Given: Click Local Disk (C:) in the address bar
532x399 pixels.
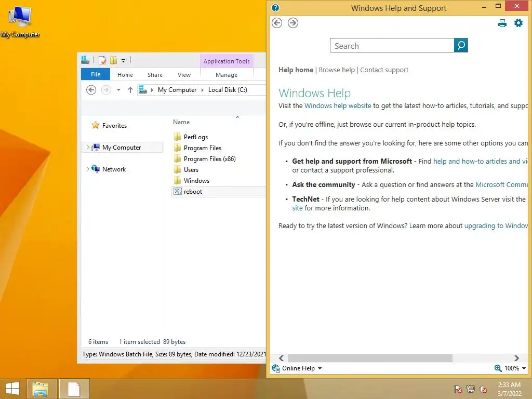Looking at the screenshot, I should pyautogui.click(x=228, y=89).
